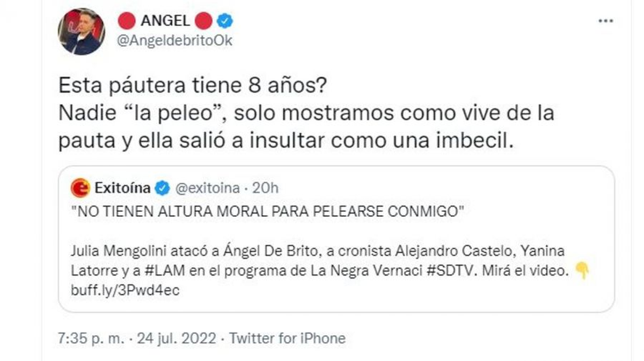Click the 24 jul. 2022 date
This screenshot has height=361, width=644.
[177, 338]
